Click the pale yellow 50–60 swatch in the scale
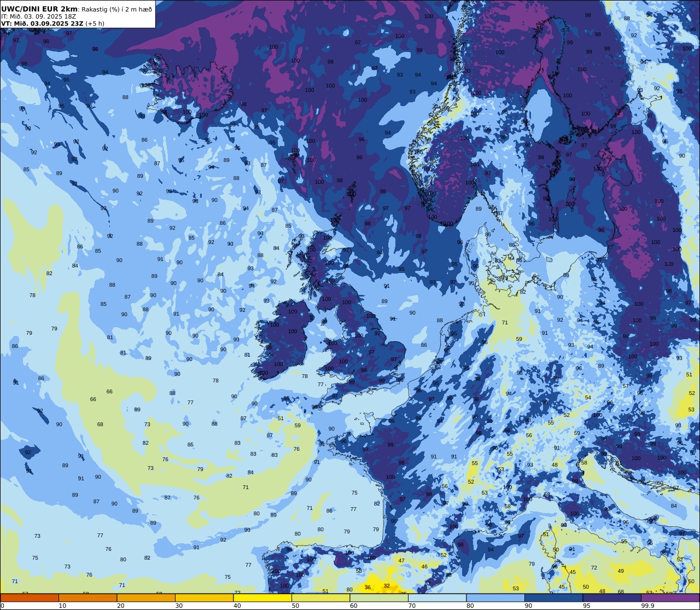Viewport: 700px width, 610px height. (320, 597)
